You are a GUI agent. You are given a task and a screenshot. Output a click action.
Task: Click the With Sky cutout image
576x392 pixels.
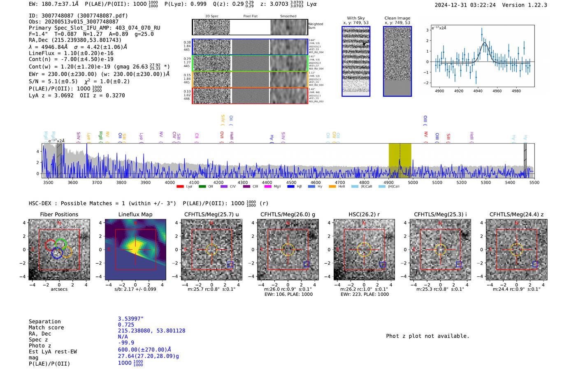pyautogui.click(x=356, y=61)
